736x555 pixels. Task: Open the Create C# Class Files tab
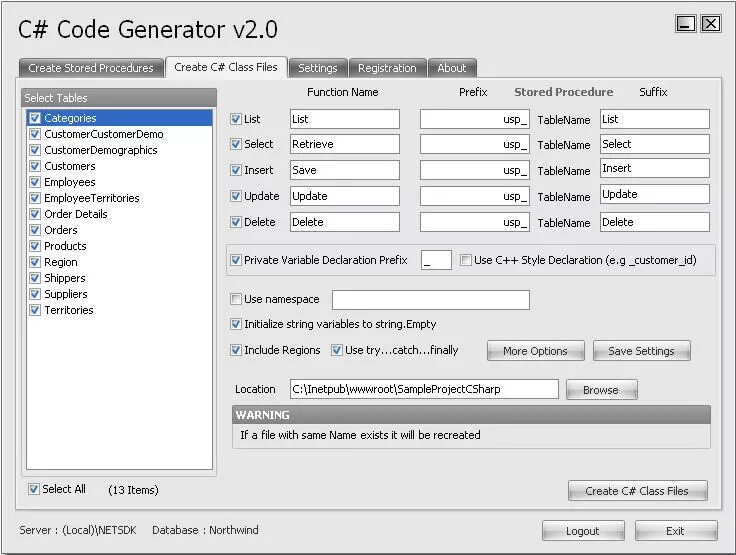pos(226,67)
